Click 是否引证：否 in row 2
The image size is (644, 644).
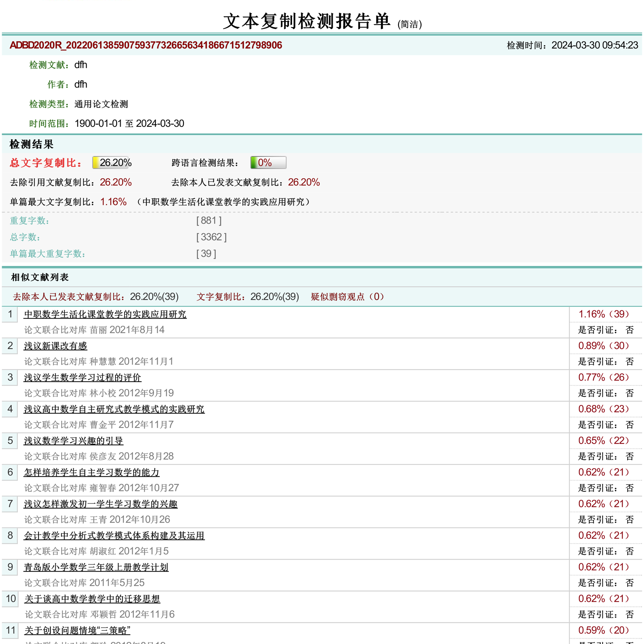[x=606, y=362]
